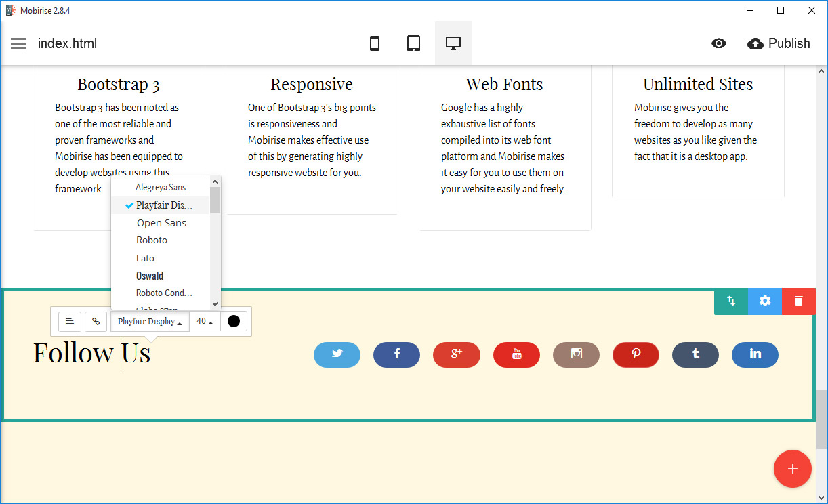828x504 pixels.
Task: Click the index.html page title
Action: 67,43
